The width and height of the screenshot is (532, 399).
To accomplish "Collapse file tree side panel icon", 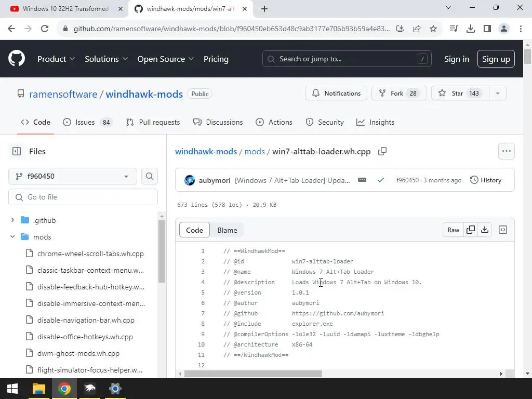I will [17, 151].
